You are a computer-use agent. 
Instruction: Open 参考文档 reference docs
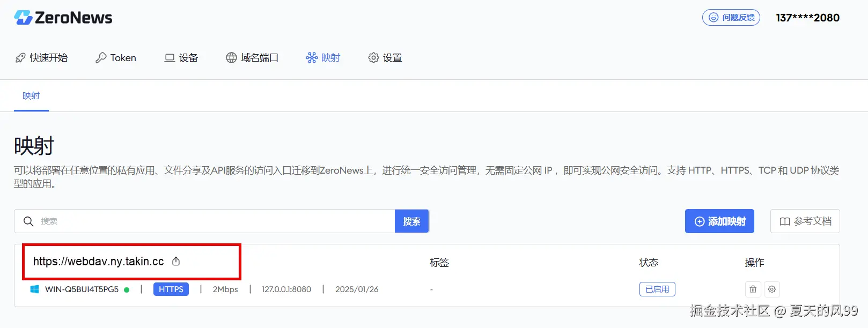coord(805,221)
